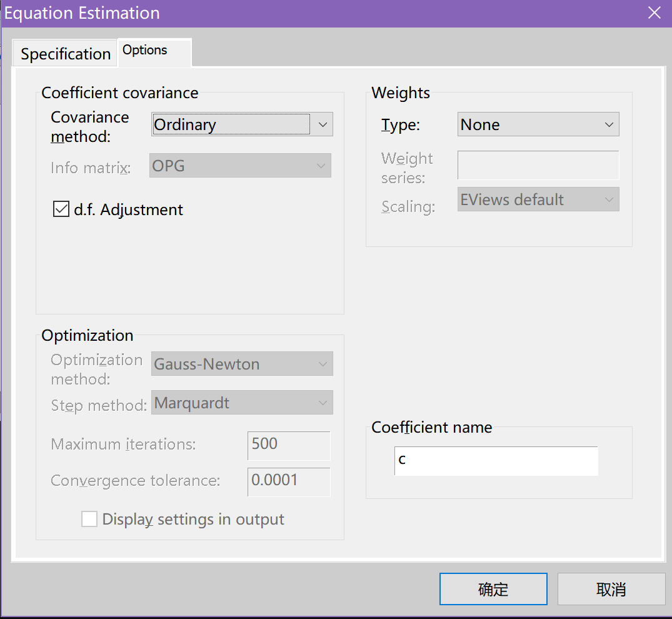This screenshot has height=619, width=672.
Task: Close the Equation Estimation dialog
Action: (654, 13)
